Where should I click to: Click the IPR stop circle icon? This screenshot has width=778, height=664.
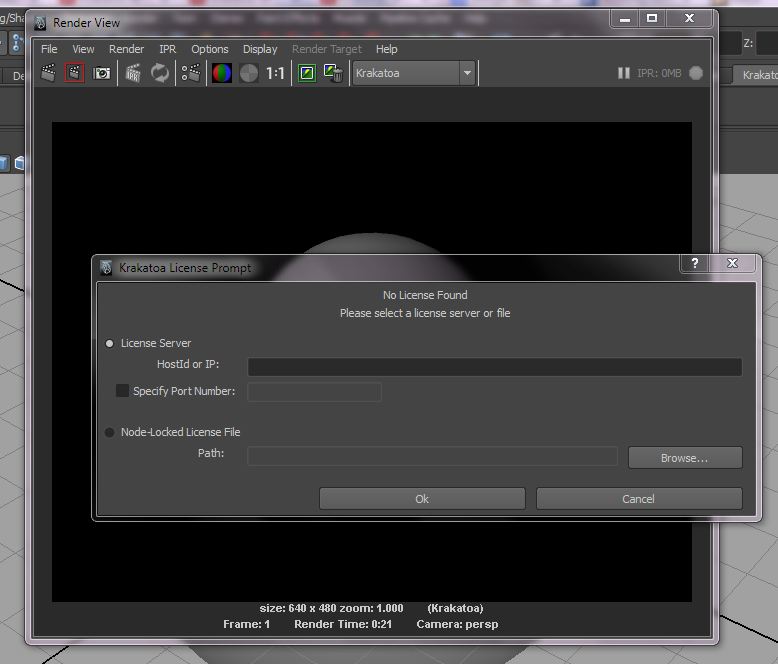click(x=696, y=73)
